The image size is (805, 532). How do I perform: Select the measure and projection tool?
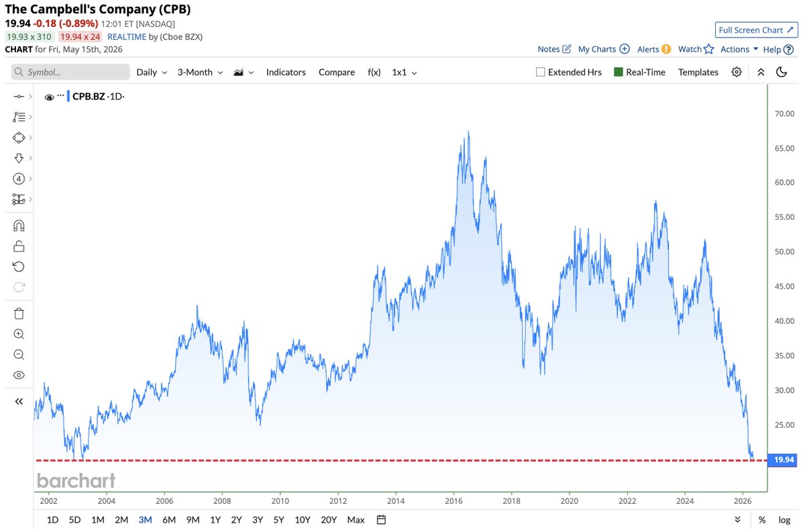[19, 199]
